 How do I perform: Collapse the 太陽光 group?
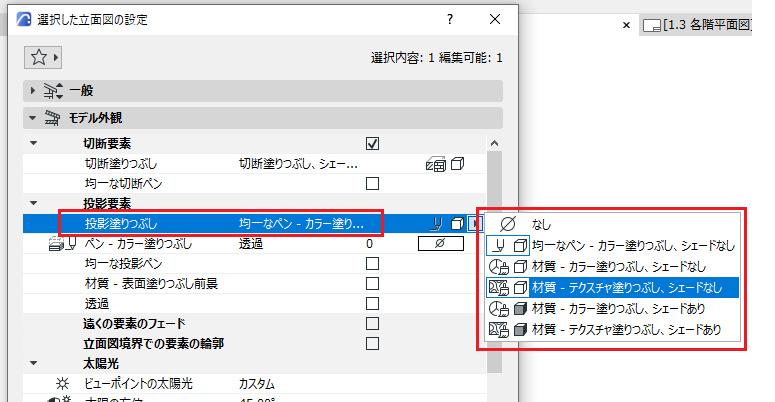tap(33, 363)
